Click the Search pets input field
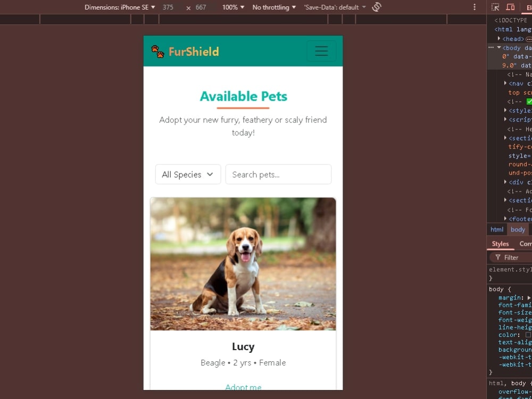 (278, 174)
